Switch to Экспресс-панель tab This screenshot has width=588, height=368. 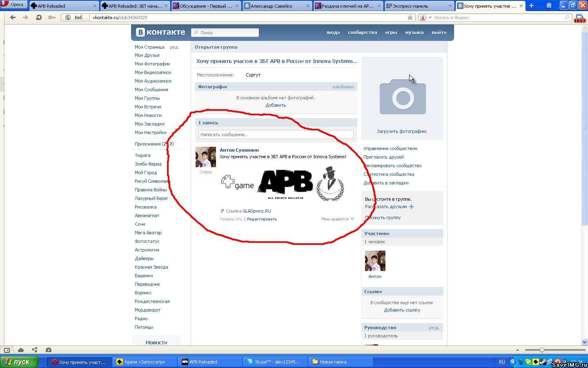click(x=419, y=6)
